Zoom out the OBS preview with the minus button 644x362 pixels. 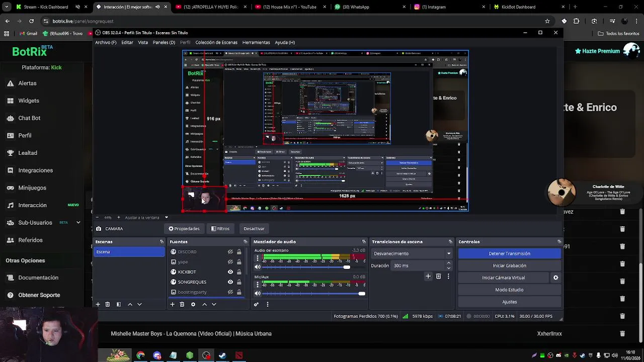coord(98,218)
